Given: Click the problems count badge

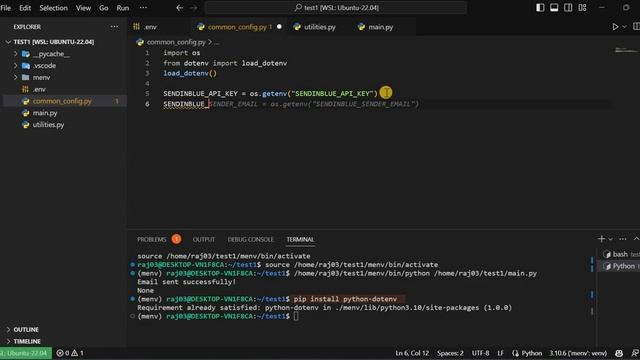Looking at the screenshot, I should click(176, 239).
